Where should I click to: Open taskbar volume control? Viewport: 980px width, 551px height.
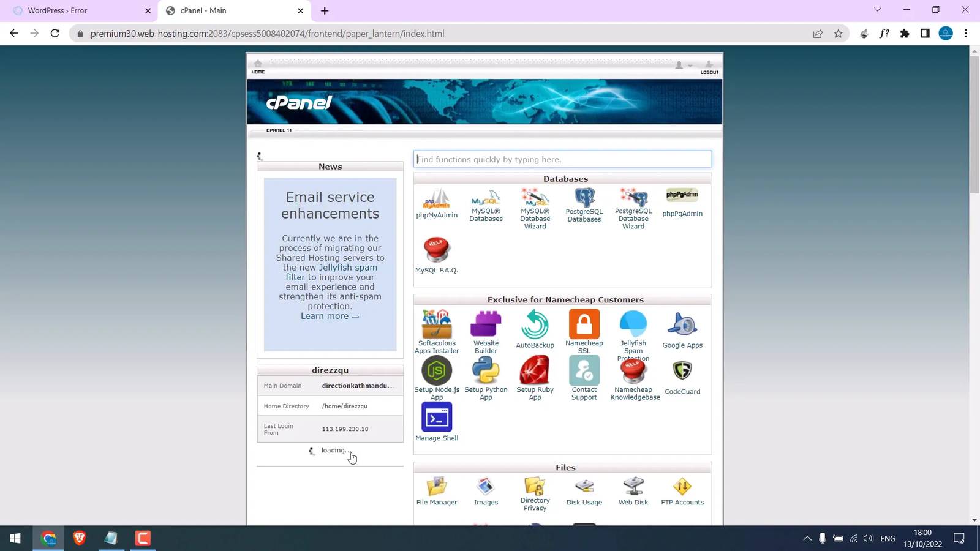868,538
